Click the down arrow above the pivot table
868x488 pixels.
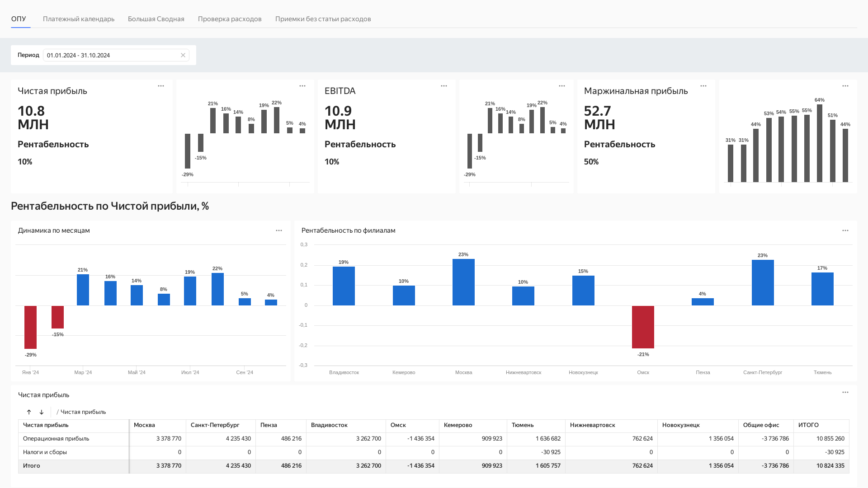pos(42,412)
